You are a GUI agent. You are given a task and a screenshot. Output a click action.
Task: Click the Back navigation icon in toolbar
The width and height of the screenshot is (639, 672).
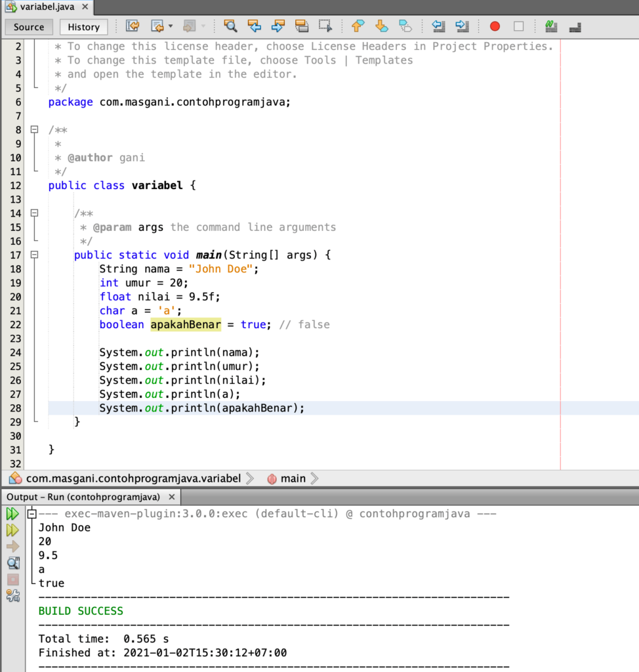[157, 26]
